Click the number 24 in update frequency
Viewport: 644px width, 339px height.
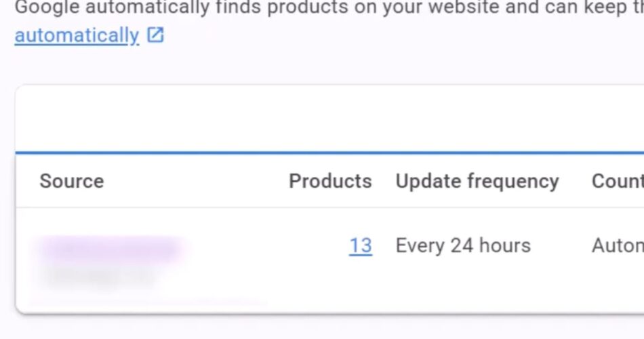pyautogui.click(x=462, y=245)
